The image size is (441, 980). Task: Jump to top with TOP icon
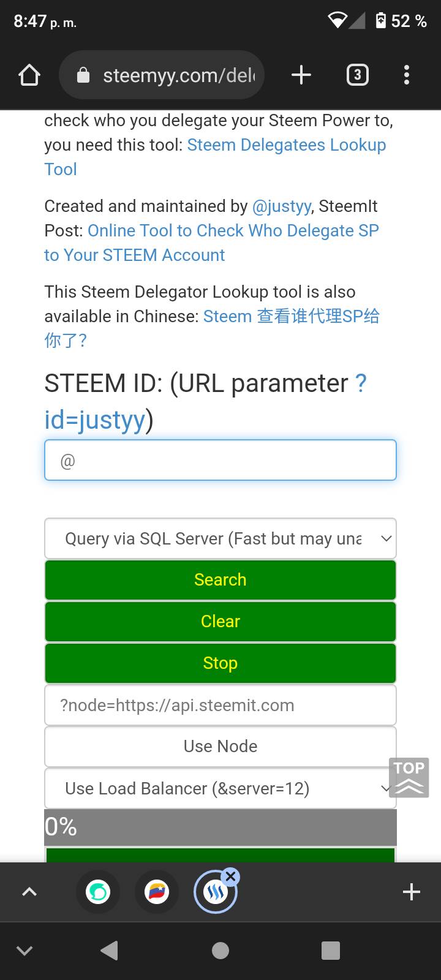[x=409, y=778]
